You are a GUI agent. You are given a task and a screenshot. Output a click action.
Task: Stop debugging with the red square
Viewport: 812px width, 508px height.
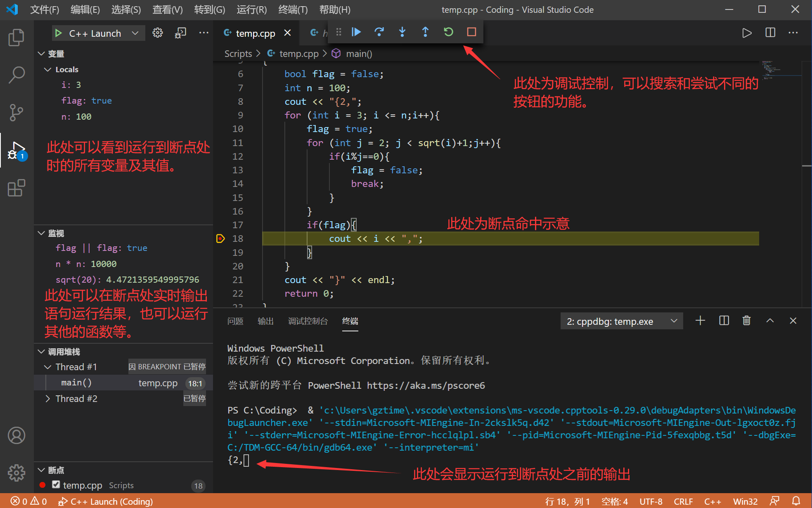point(471,32)
